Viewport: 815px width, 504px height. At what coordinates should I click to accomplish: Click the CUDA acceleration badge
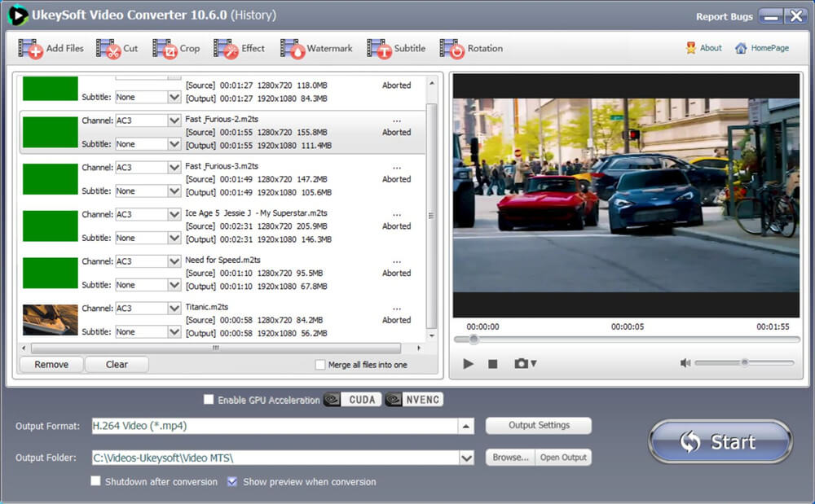(x=352, y=400)
